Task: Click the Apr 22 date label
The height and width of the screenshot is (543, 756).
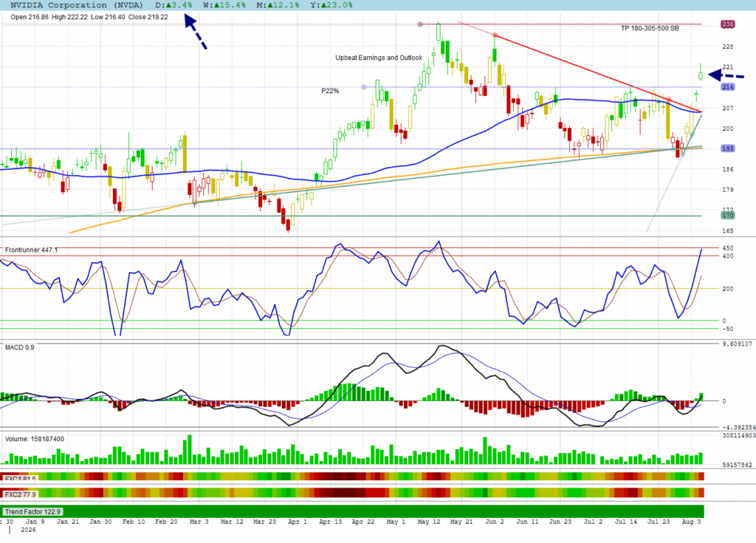Action: coord(363,522)
